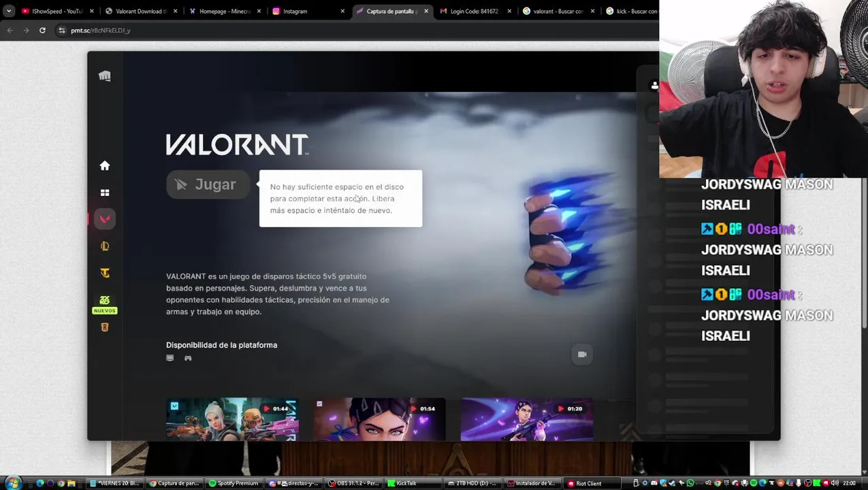
Task: Select the League of Legends icon
Action: (104, 246)
